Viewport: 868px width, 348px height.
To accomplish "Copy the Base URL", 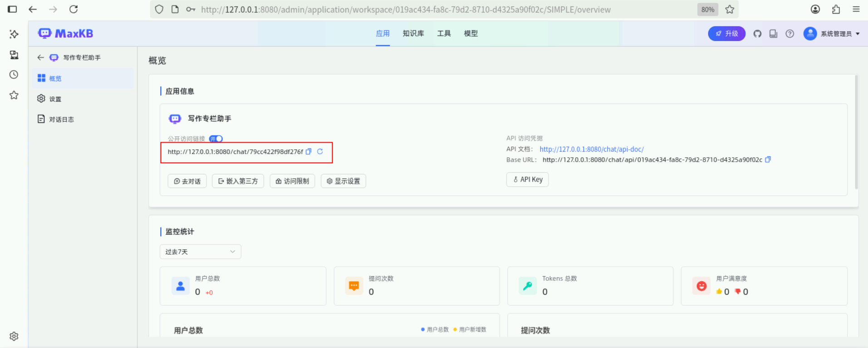I will (x=768, y=159).
